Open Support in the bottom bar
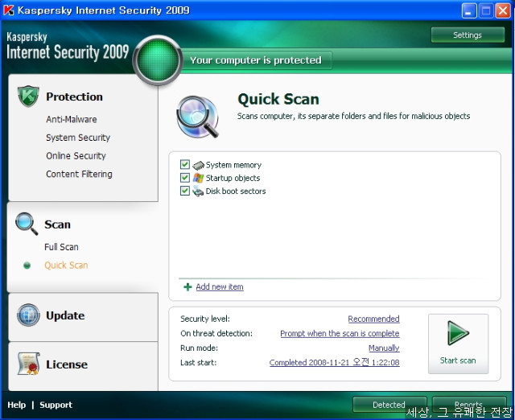This screenshot has height=420, width=515. 56,405
